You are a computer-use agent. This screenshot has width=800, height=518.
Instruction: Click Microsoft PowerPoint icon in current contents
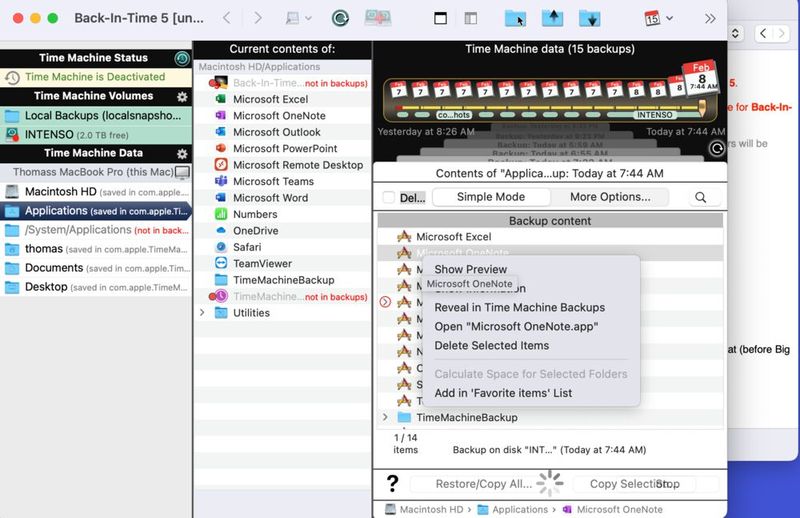point(221,148)
